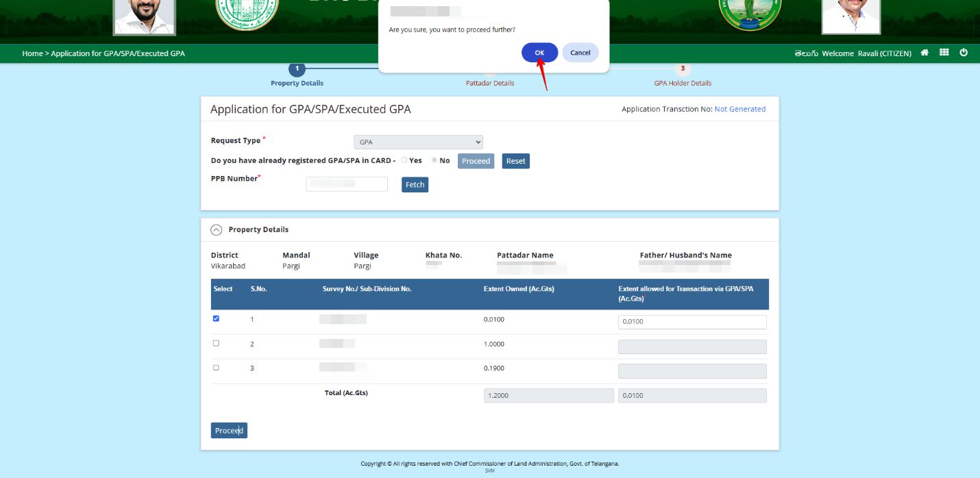
Task: Click the Telangana emblem logo on the left
Action: click(x=246, y=15)
